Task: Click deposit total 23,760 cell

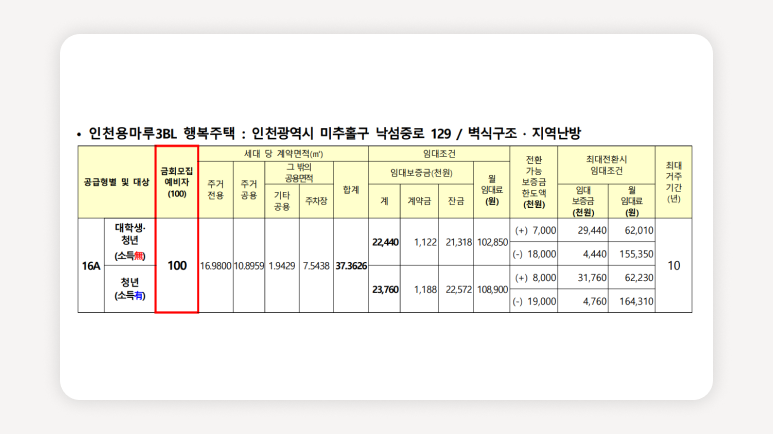Action: tap(385, 289)
